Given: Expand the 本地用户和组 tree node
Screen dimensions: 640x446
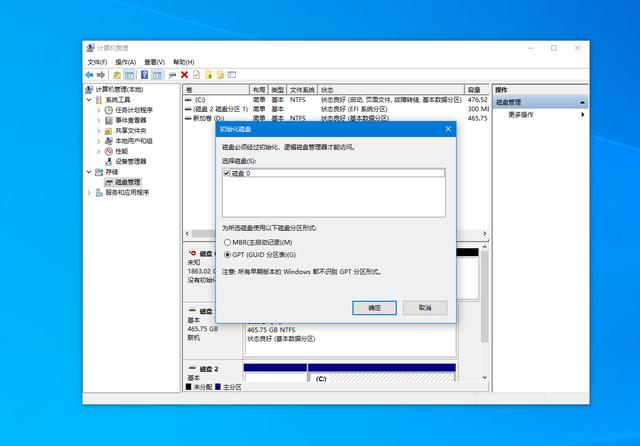Looking at the screenshot, I should pos(99,141).
